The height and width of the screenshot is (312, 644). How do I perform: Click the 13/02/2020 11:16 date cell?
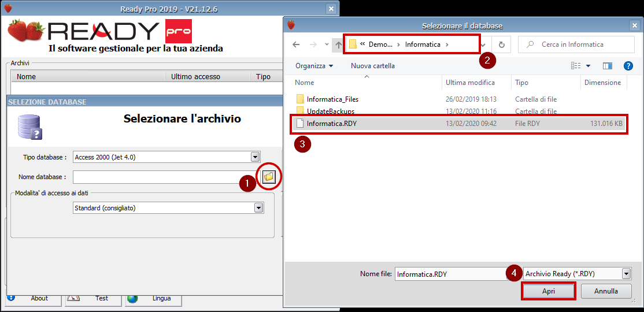coord(471,112)
